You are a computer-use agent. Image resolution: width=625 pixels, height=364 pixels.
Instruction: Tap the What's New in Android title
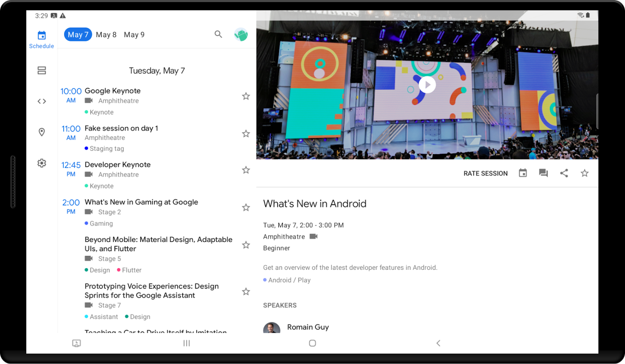315,203
